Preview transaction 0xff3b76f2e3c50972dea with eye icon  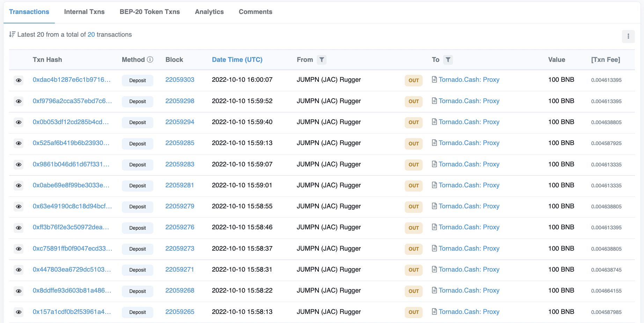(x=19, y=228)
